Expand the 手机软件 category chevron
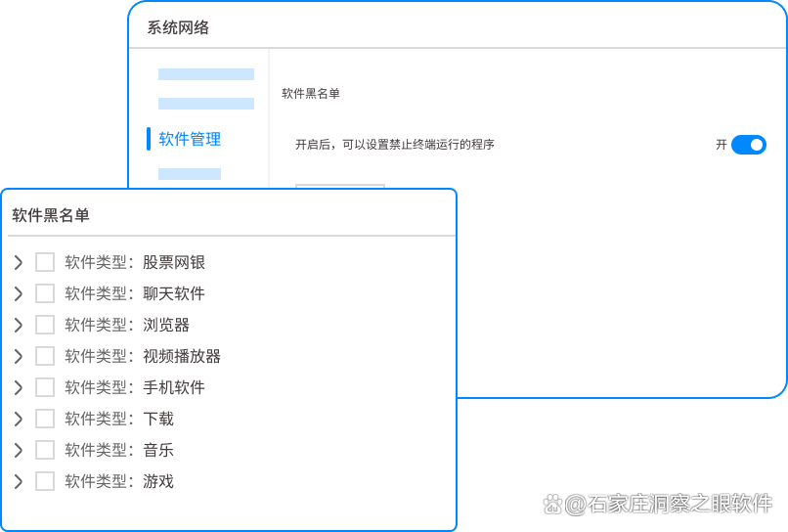This screenshot has height=532, width=788. click(x=19, y=387)
